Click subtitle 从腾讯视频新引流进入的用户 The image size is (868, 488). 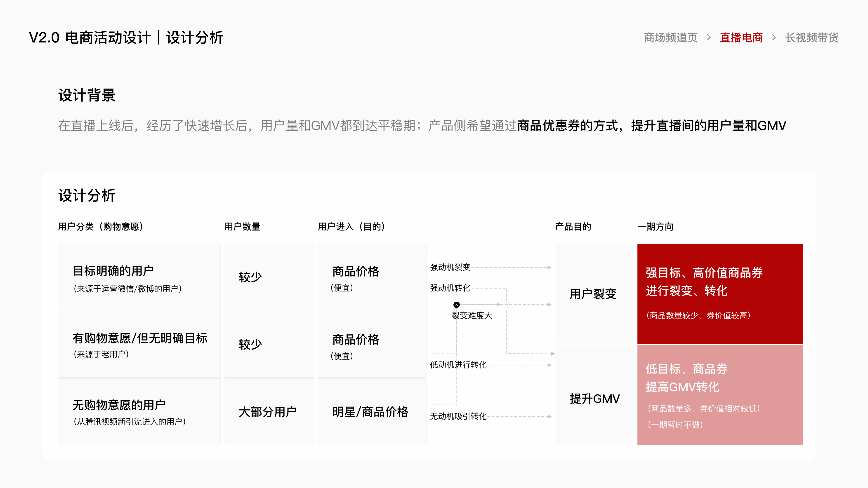(x=130, y=422)
